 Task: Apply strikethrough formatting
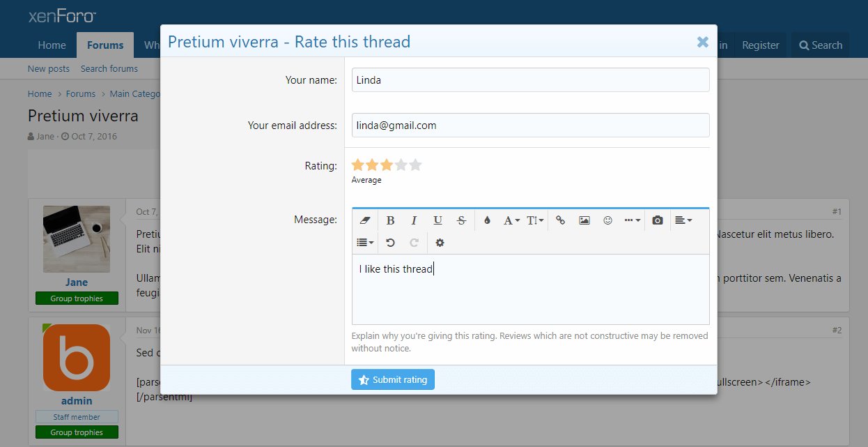coord(461,220)
